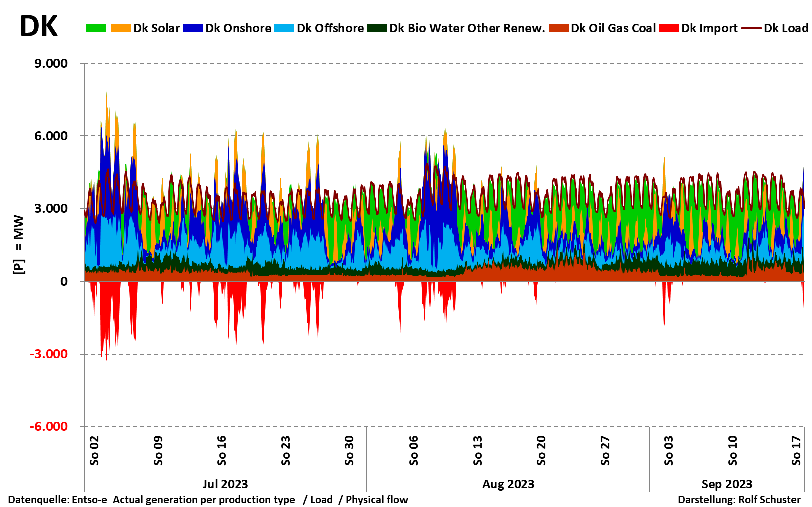
Task: Select the Jul 2023 month label
Action: [x=225, y=484]
